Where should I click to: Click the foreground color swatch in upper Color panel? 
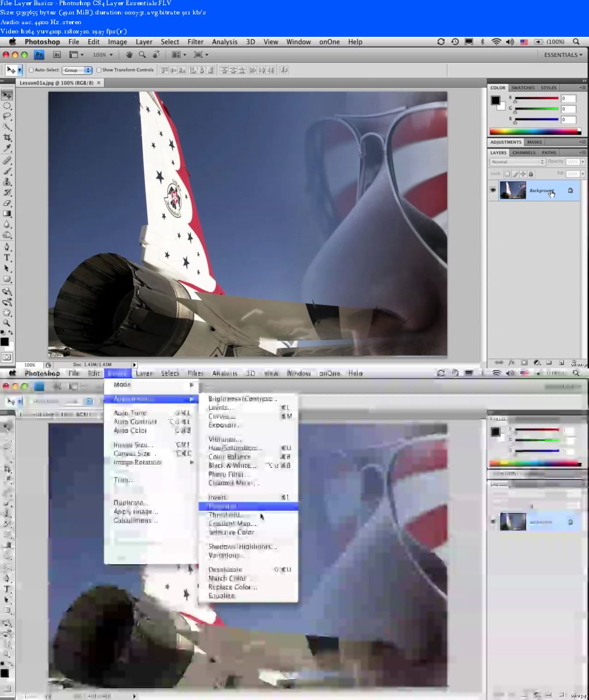495,100
